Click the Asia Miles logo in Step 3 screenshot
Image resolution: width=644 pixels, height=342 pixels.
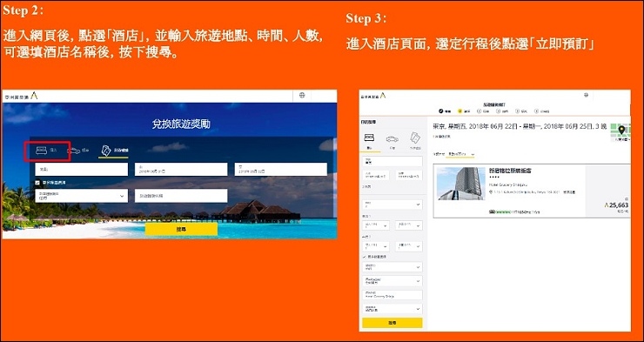[373, 96]
